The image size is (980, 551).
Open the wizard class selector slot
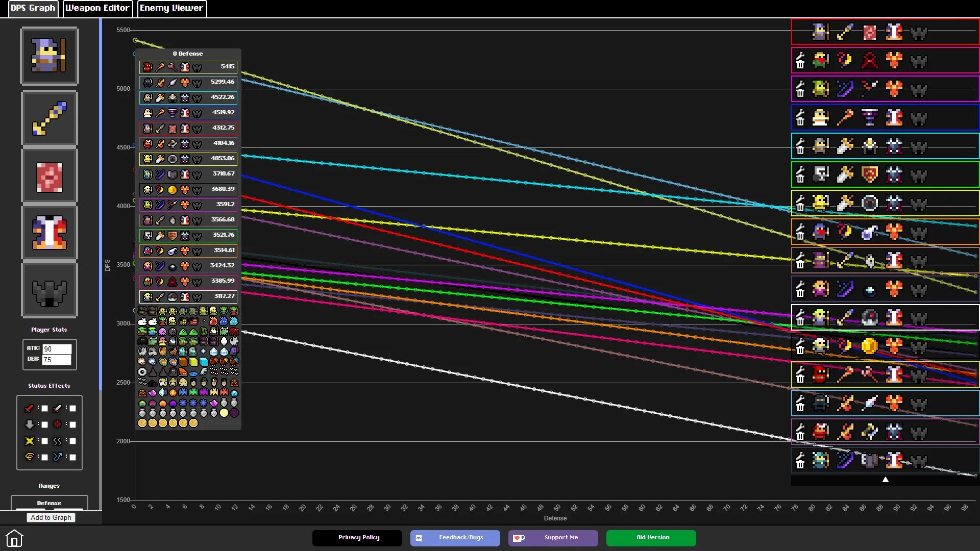tap(50, 56)
